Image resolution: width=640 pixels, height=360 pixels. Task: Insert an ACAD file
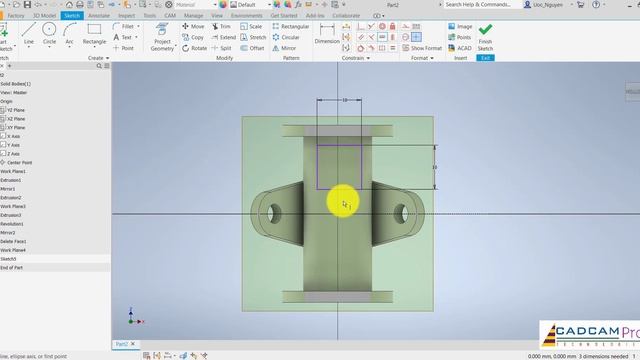coord(460,48)
